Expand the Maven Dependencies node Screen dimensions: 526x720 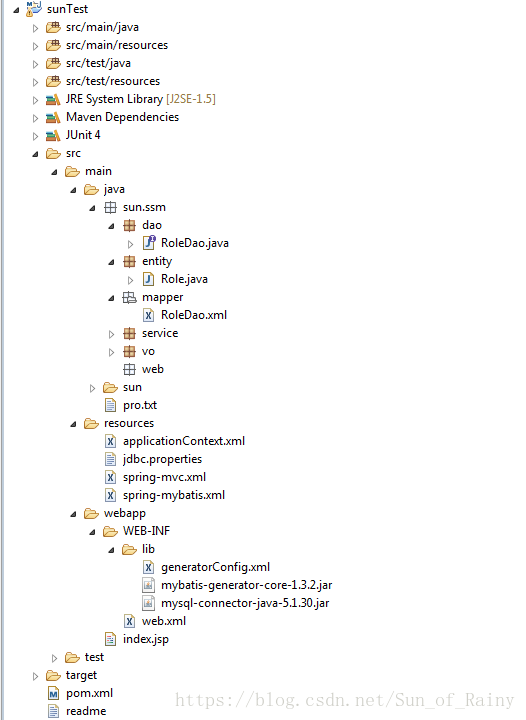pyautogui.click(x=35, y=118)
